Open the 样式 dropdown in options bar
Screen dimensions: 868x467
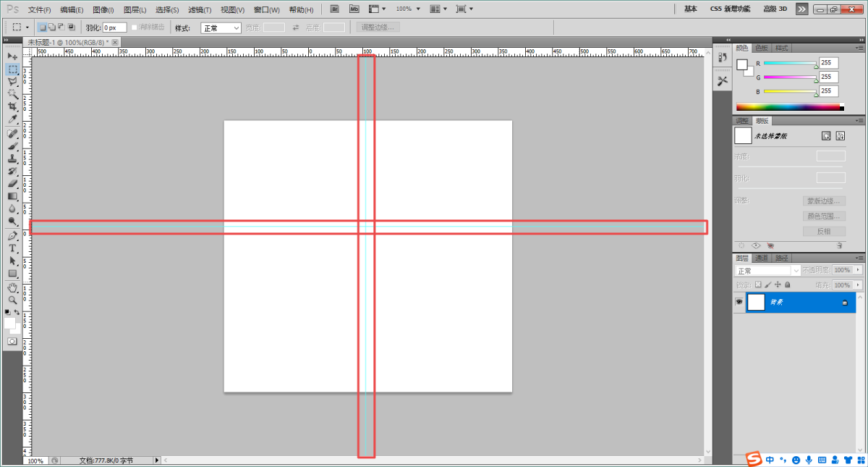[221, 28]
